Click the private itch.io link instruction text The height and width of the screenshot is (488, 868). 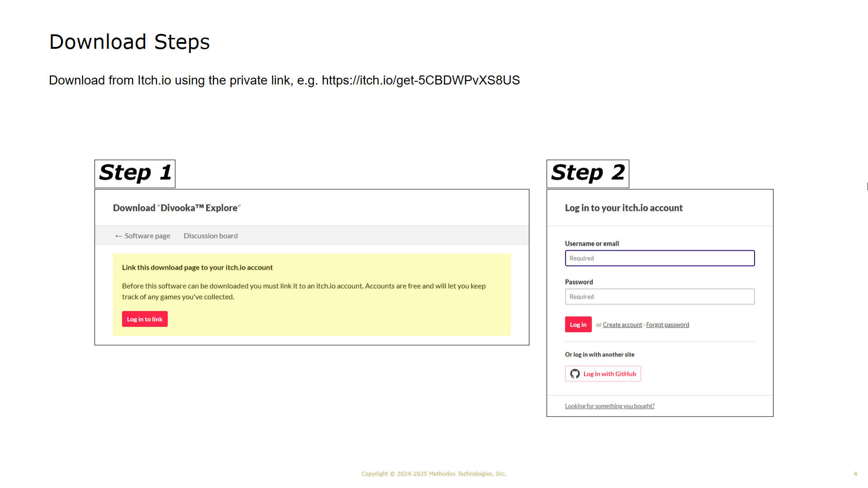(x=284, y=80)
